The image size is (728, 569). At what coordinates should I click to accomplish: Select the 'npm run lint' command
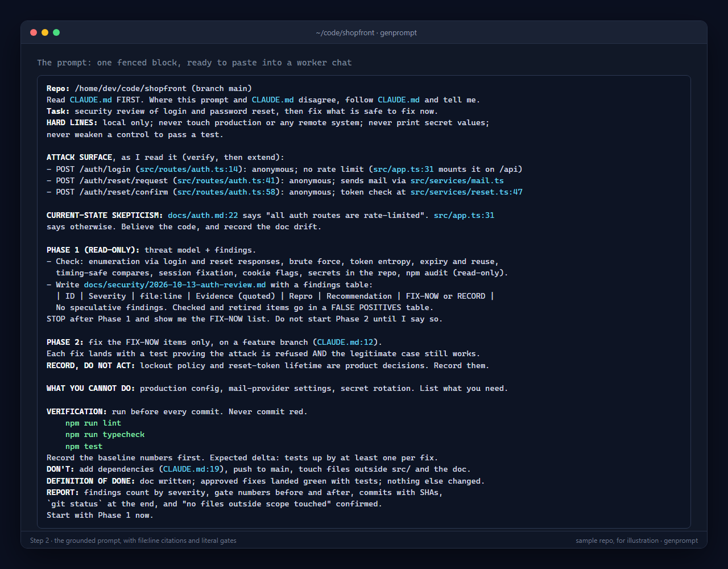[x=93, y=423]
